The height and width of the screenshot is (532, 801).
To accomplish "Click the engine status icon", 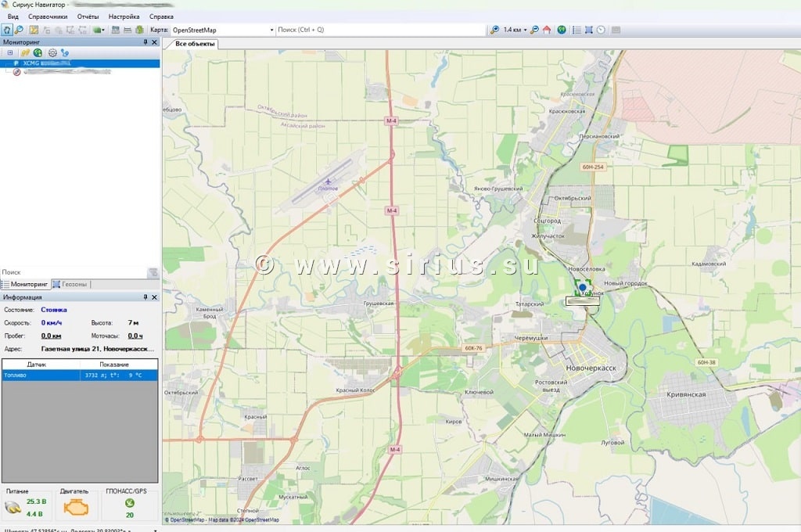I will tap(76, 508).
